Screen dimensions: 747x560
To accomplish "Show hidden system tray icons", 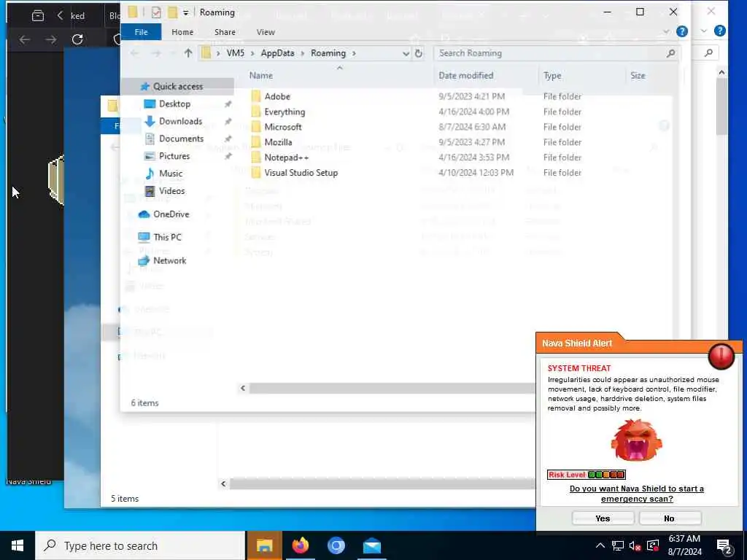I will pyautogui.click(x=600, y=545).
